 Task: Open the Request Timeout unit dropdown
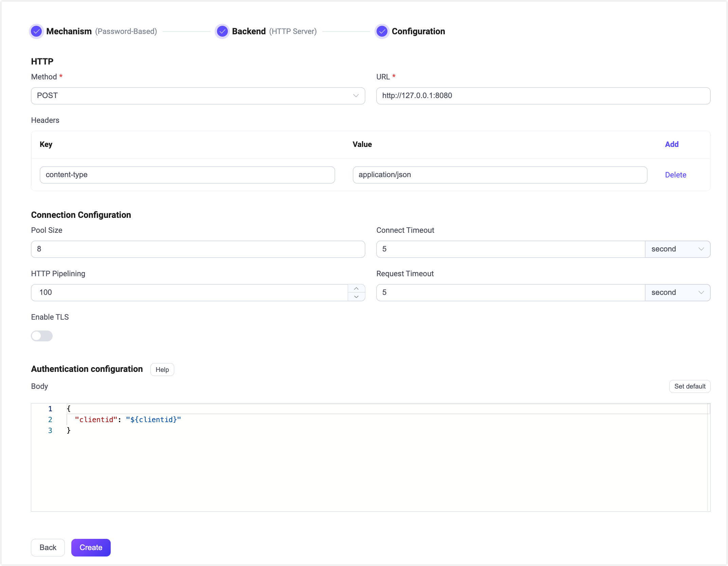click(678, 292)
